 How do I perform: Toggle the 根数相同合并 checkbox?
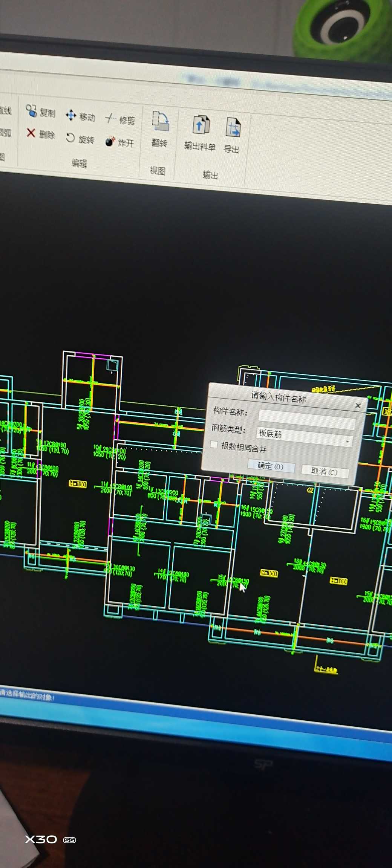coord(214,445)
